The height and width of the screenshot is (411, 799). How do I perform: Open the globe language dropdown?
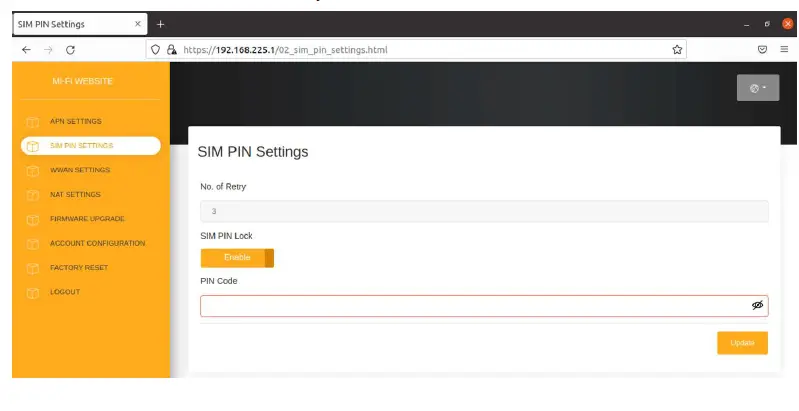coord(758,88)
